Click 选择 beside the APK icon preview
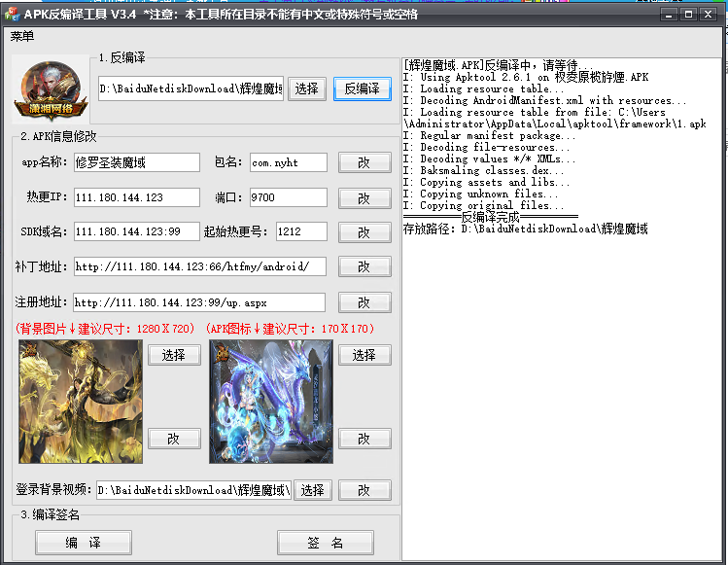This screenshot has height=565, width=728. coord(364,355)
